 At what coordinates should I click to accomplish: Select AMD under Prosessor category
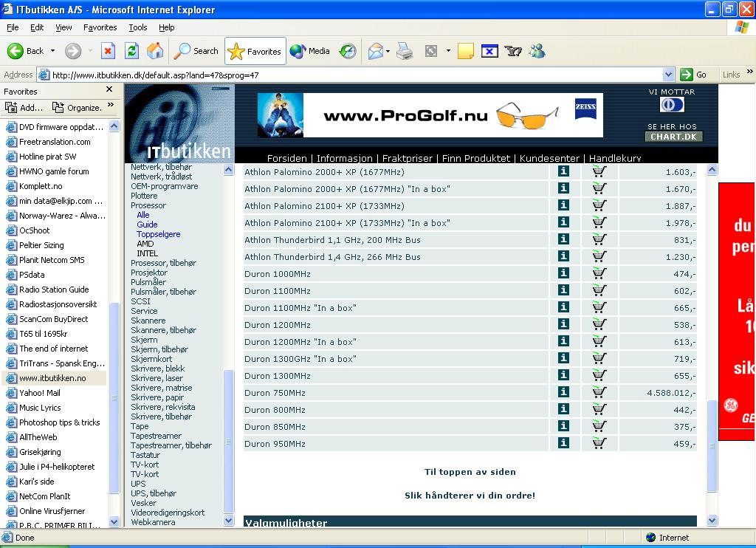pyautogui.click(x=145, y=244)
